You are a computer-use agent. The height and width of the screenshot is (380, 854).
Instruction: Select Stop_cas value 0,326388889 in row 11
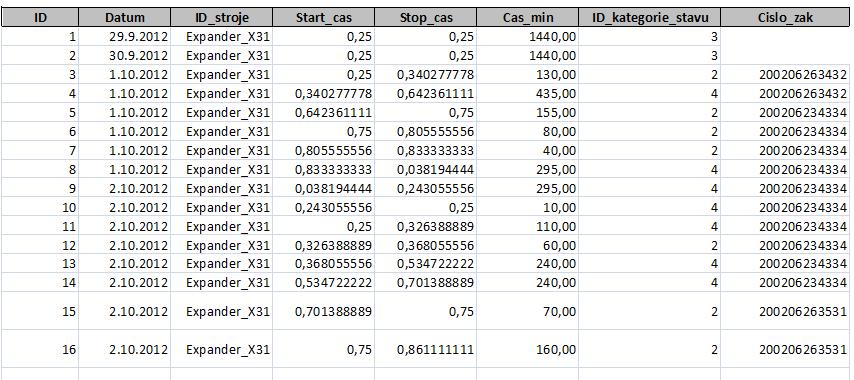coord(425,226)
